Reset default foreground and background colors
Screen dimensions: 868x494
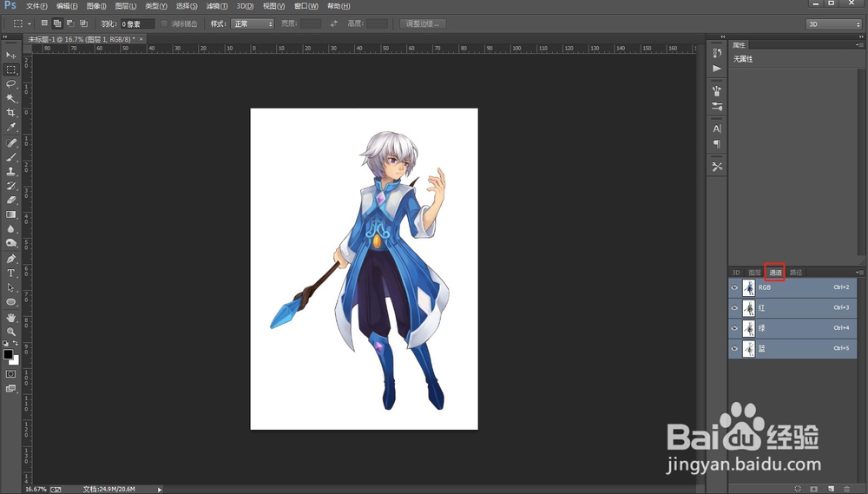5,343
